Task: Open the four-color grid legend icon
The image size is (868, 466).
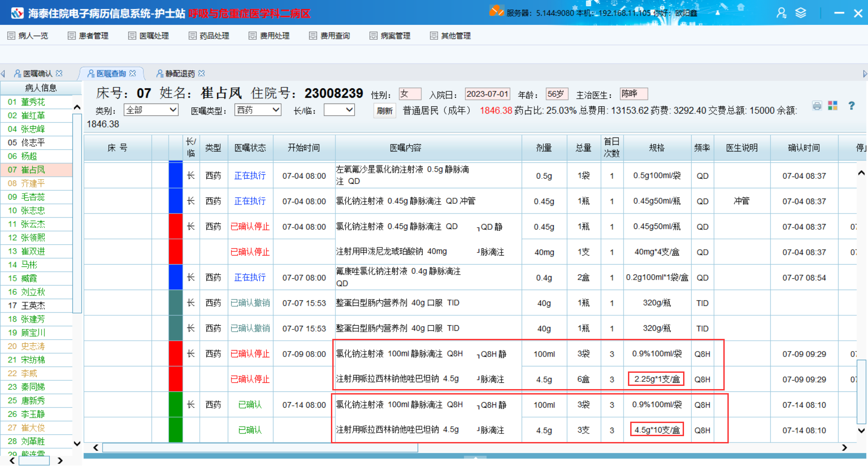Action: pyautogui.click(x=833, y=106)
